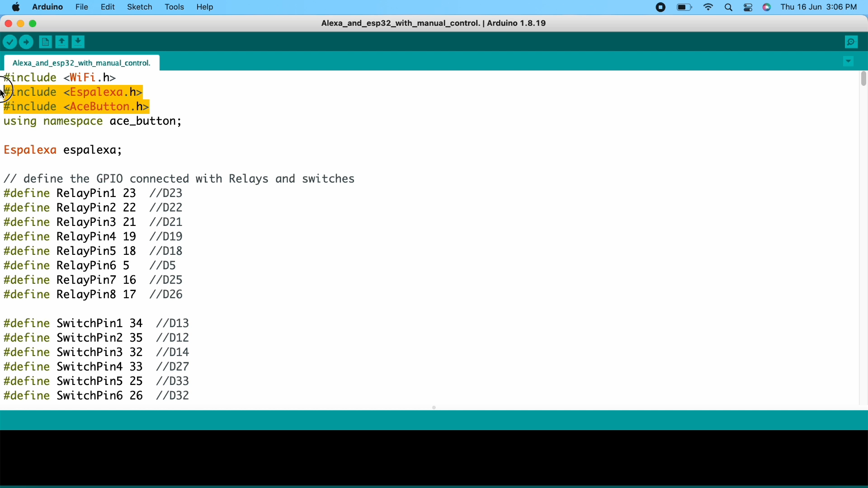Open Spotlight search icon
This screenshot has height=488, width=868.
(729, 8)
